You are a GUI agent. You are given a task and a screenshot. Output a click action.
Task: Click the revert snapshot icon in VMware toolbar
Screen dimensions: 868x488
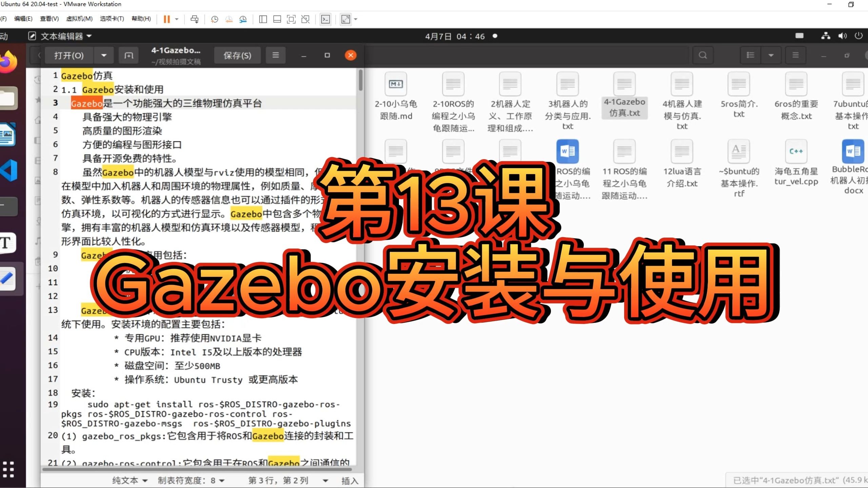pos(229,19)
